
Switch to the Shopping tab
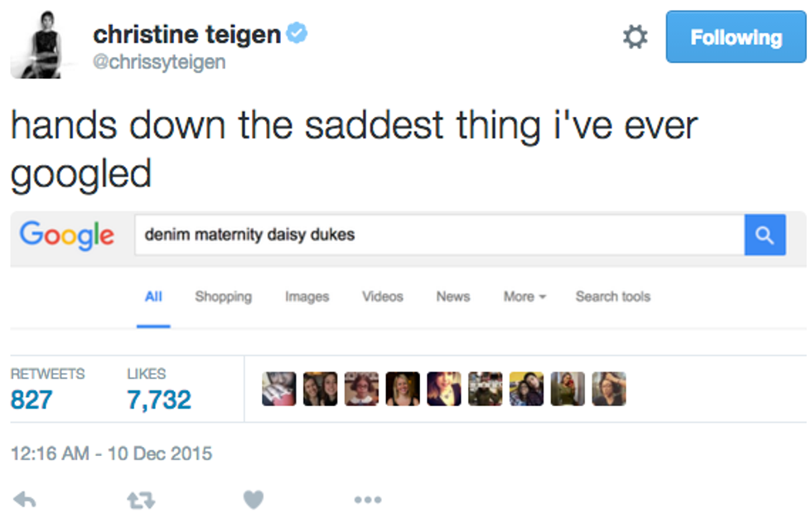223,297
